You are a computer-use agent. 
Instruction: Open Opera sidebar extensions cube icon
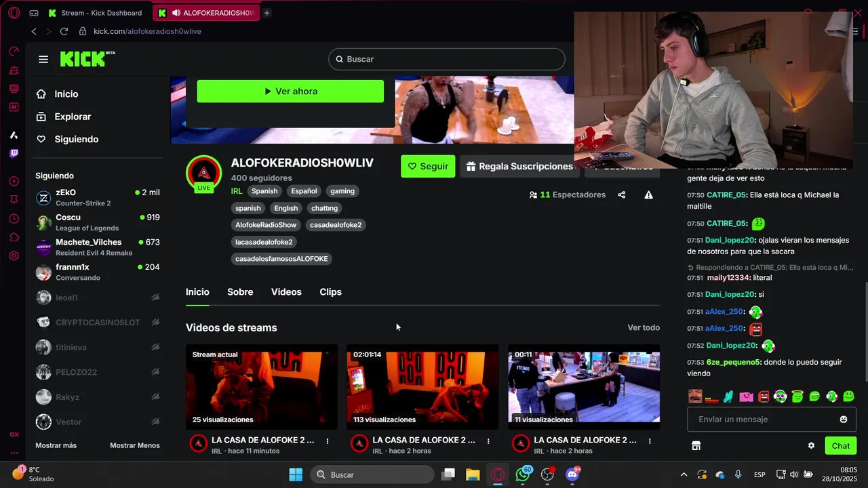coord(14,237)
